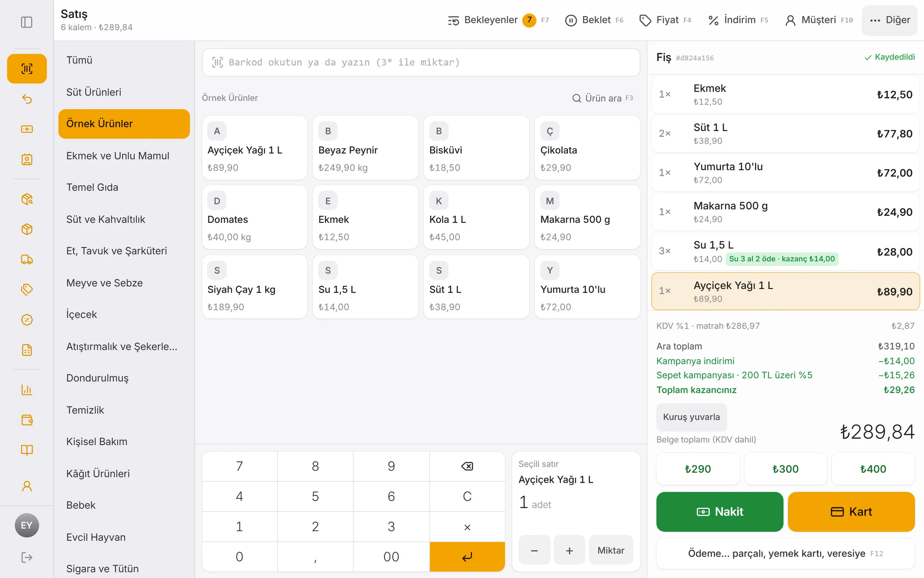The width and height of the screenshot is (924, 578).
Task: Pay with the Kart button
Action: [x=851, y=511]
